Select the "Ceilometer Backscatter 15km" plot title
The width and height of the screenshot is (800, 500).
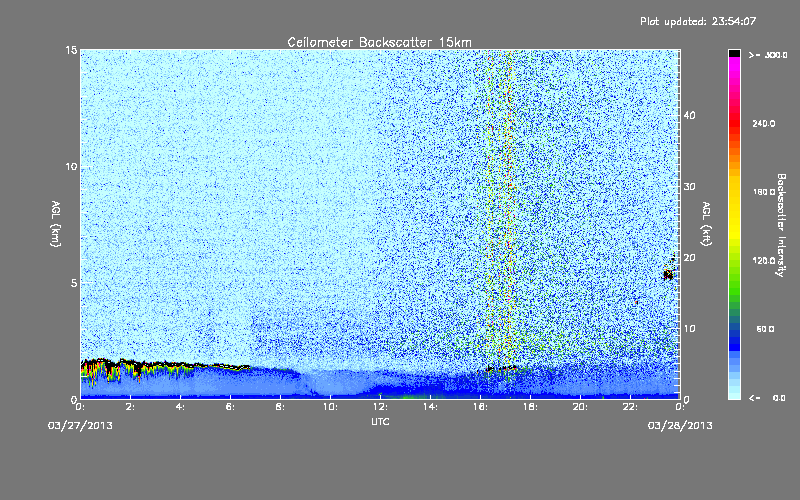pyautogui.click(x=380, y=42)
